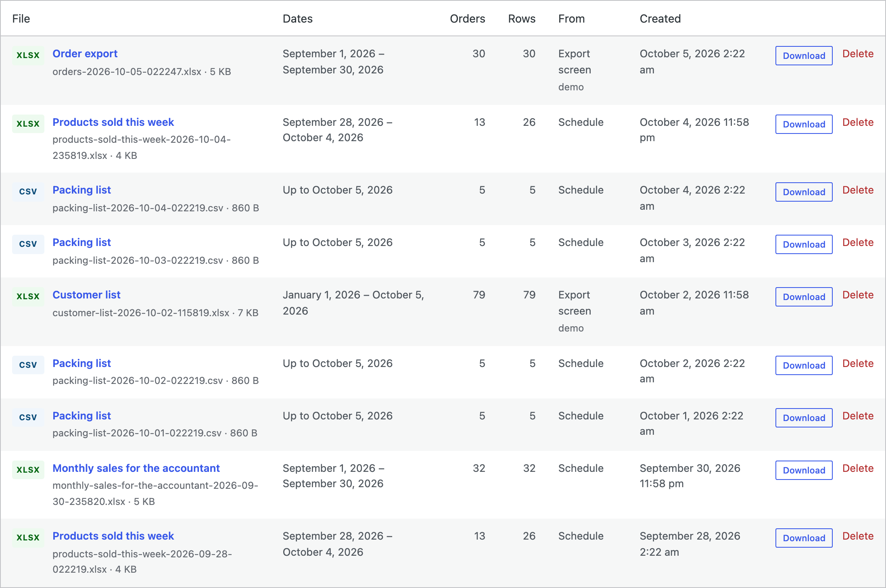Delete Packing list created October 3
886x588 pixels.
858,242
